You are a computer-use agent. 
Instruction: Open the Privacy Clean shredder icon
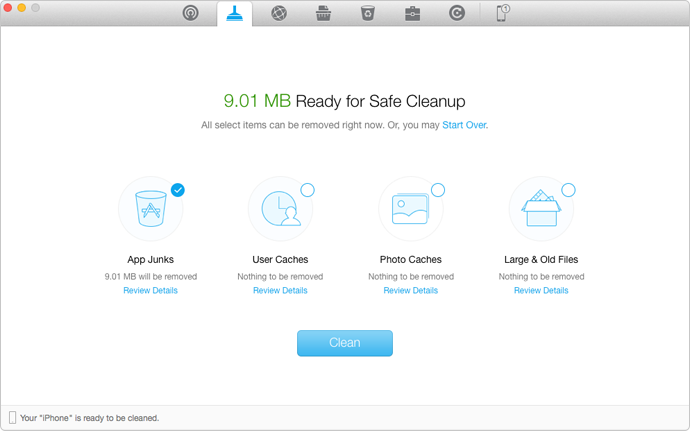323,13
